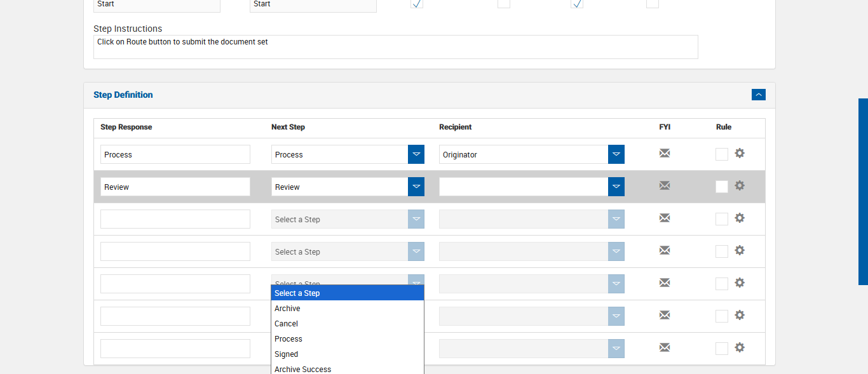
Task: Toggle the Rule checkbox for Review row
Action: tap(722, 187)
